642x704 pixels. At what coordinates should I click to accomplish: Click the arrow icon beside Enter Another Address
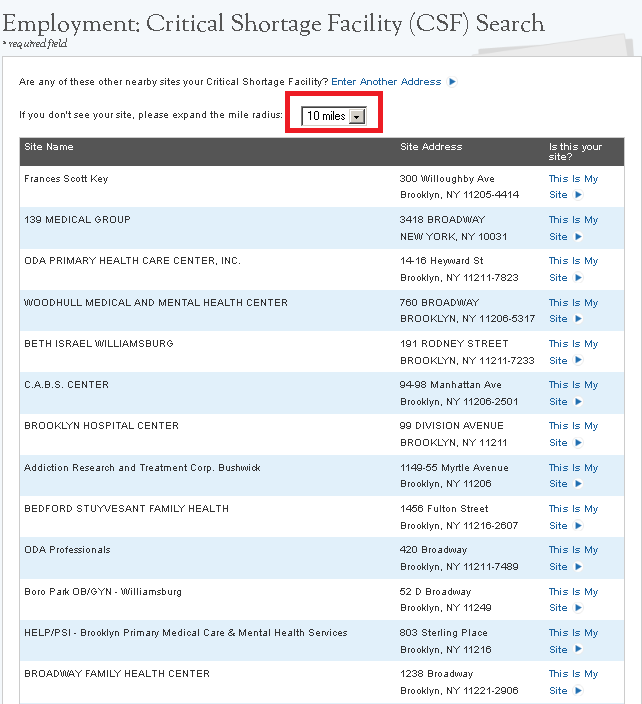tap(453, 82)
